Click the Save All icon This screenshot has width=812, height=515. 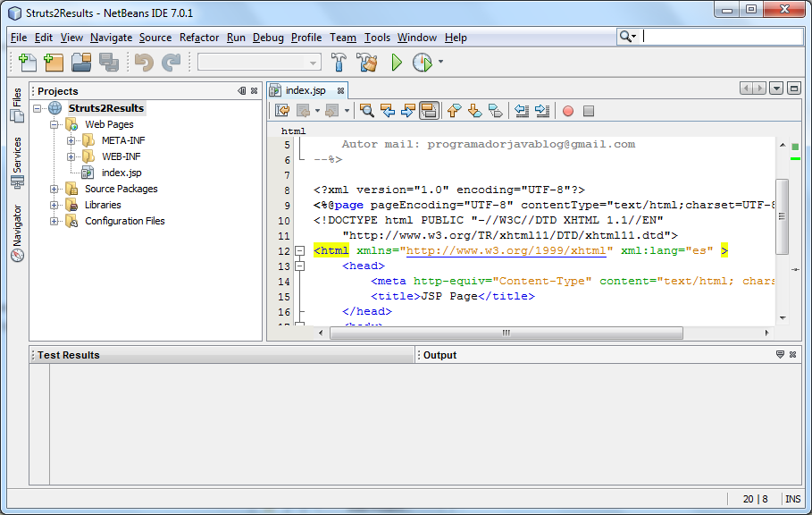pos(108,62)
